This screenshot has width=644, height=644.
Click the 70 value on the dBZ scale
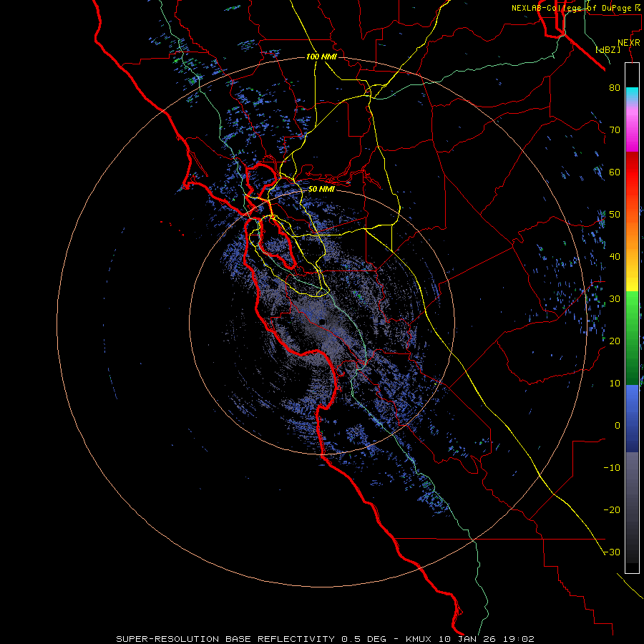615,130
